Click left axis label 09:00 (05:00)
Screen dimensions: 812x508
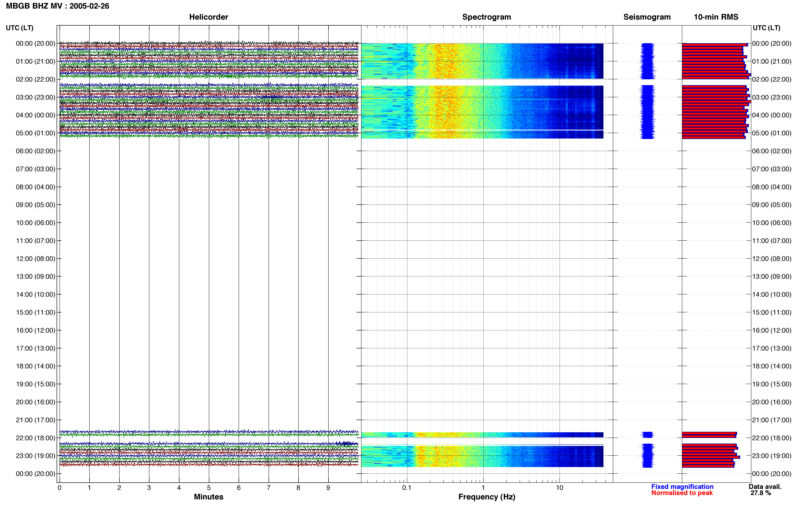click(x=36, y=205)
